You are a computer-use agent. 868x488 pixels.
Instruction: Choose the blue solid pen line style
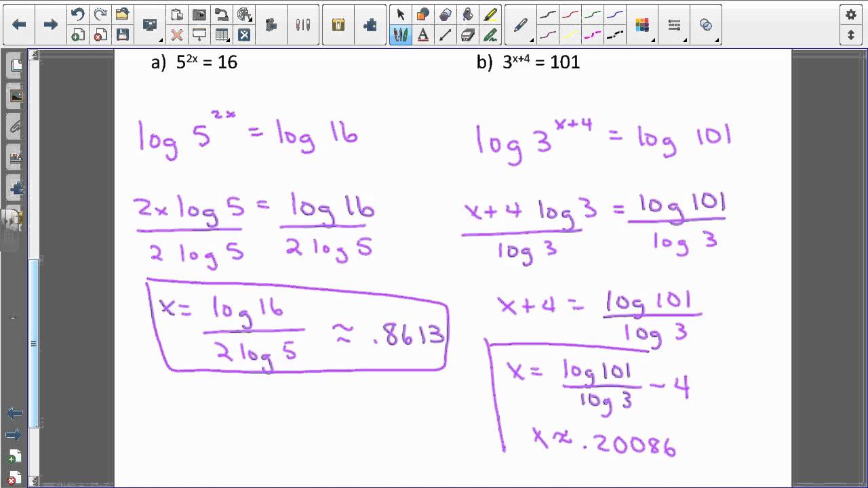(x=615, y=15)
